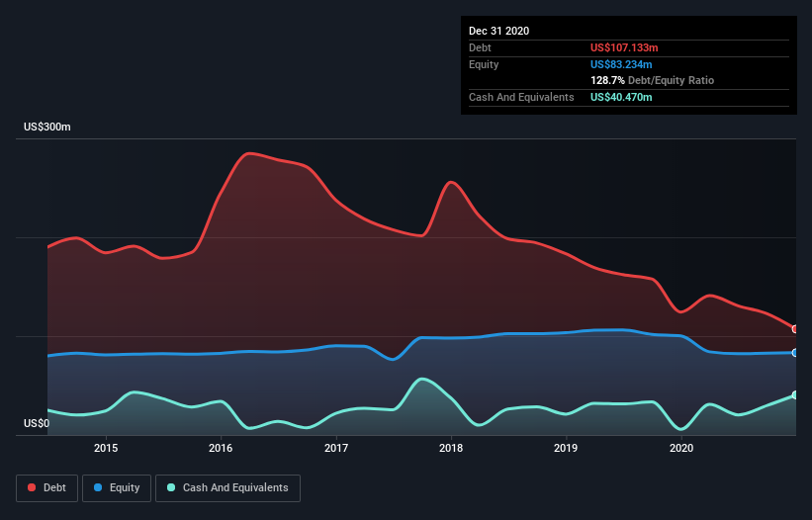Click the US$83.234m equity value

pyautogui.click(x=621, y=64)
